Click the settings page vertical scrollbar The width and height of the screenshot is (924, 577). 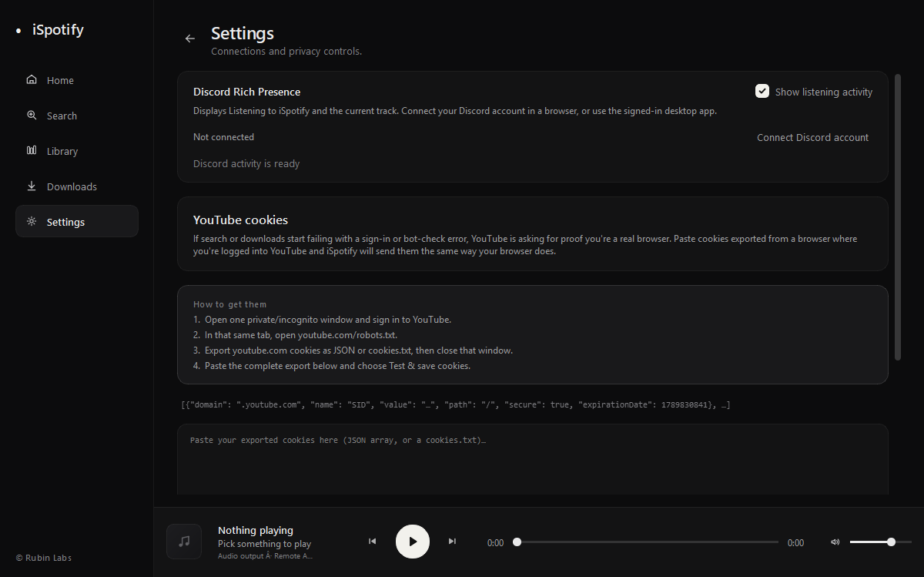(898, 216)
